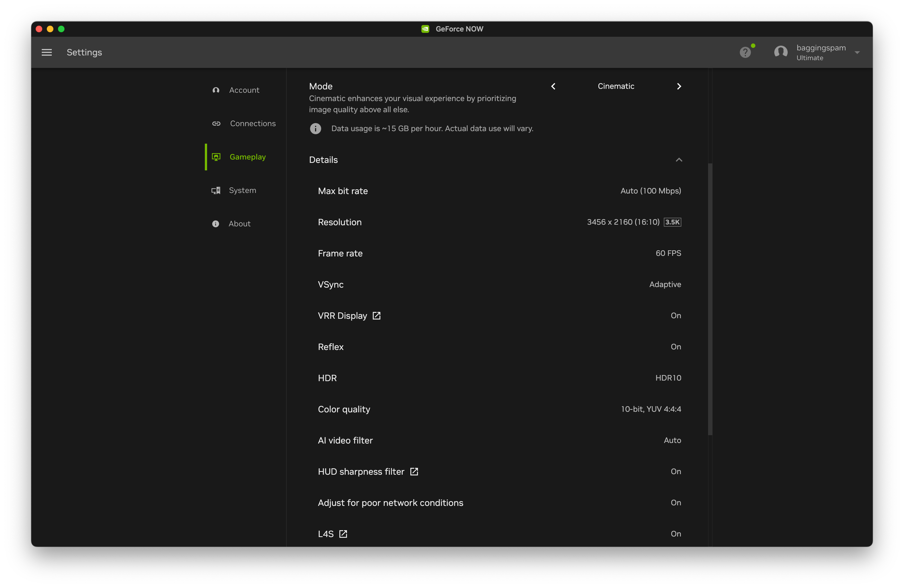904x588 pixels.
Task: Click the baggingspam user avatar icon
Action: [x=780, y=52]
